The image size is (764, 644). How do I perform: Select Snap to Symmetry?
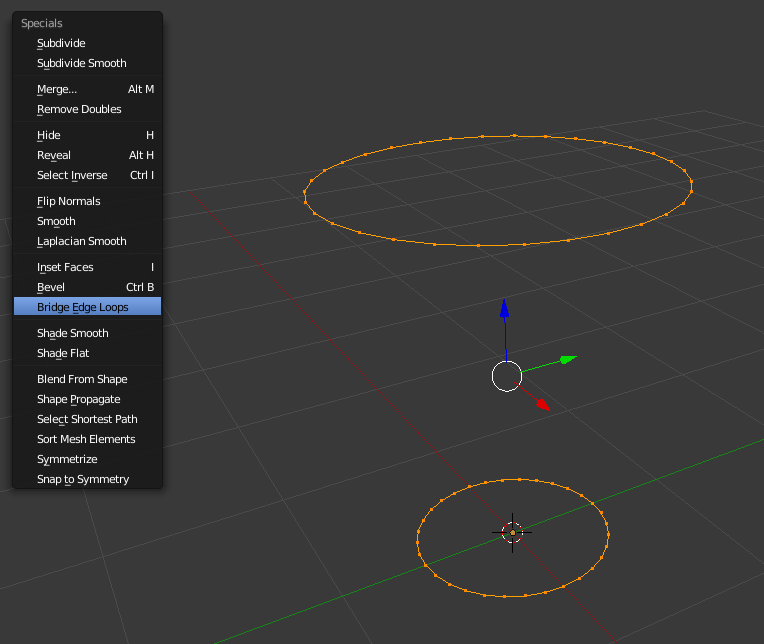pyautogui.click(x=87, y=479)
